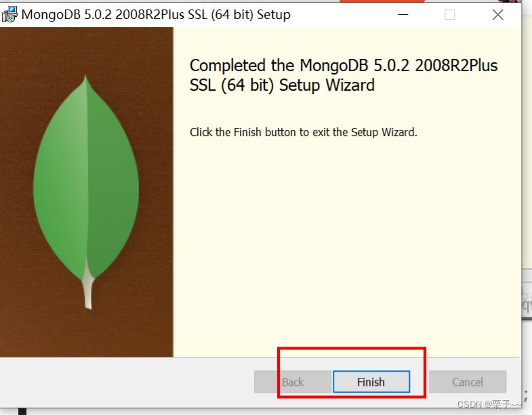Screen dimensions: 532x415
Task: Click the Finish button
Action: click(x=371, y=382)
